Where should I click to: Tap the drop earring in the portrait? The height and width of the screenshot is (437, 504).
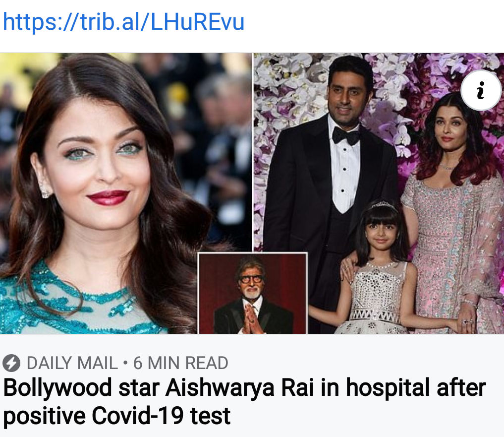(x=45, y=187)
